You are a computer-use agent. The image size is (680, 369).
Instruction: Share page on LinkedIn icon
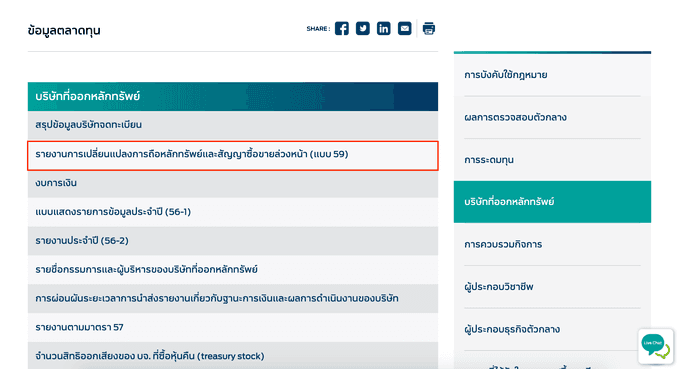click(383, 29)
